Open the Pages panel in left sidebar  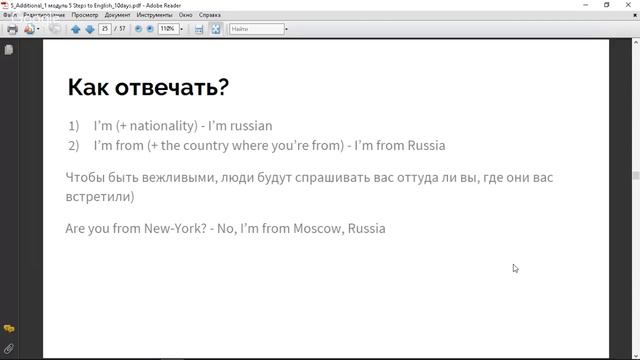9,50
